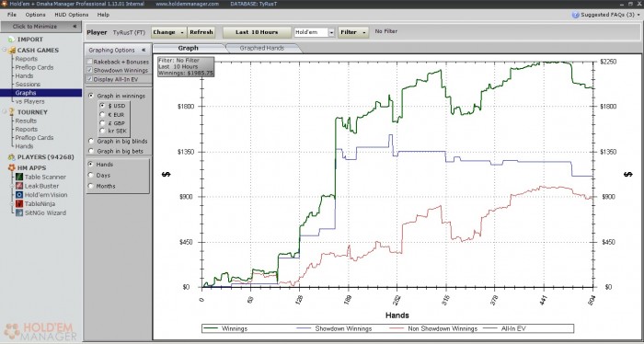Open Tourney Results
Image resolution: width=644 pixels, height=344 pixels.
[x=26, y=120]
